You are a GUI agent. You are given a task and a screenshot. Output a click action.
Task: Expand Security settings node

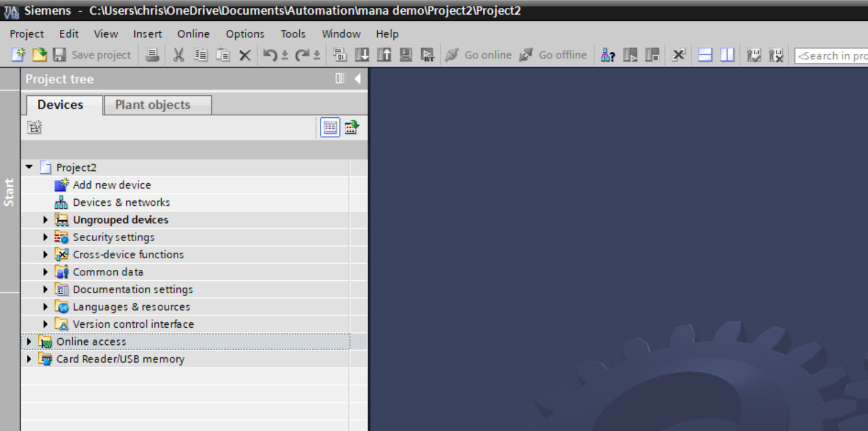pos(45,237)
